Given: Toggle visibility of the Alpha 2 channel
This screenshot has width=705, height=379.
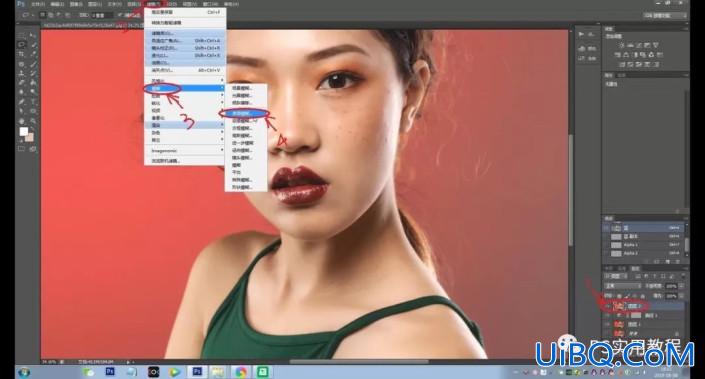Looking at the screenshot, I should click(607, 253).
